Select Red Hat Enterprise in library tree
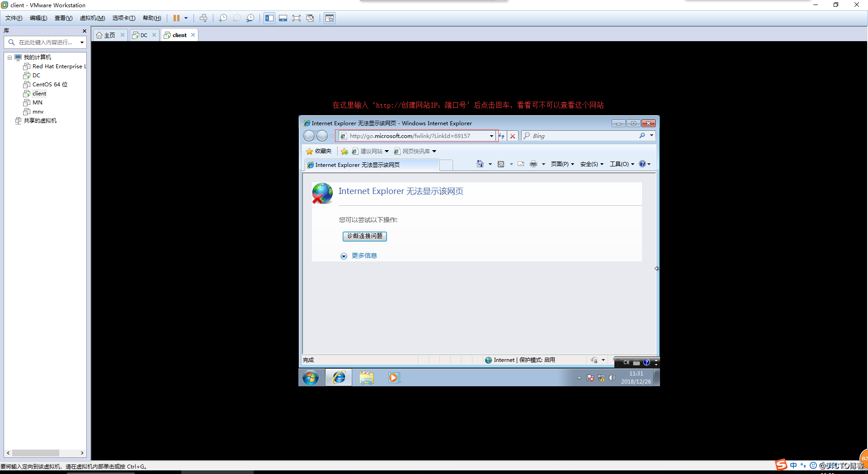 click(x=55, y=66)
